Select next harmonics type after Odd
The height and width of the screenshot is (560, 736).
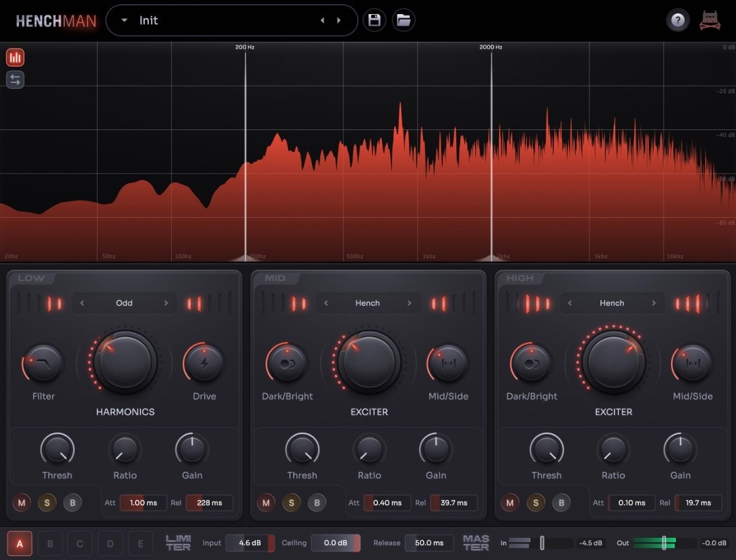(166, 303)
